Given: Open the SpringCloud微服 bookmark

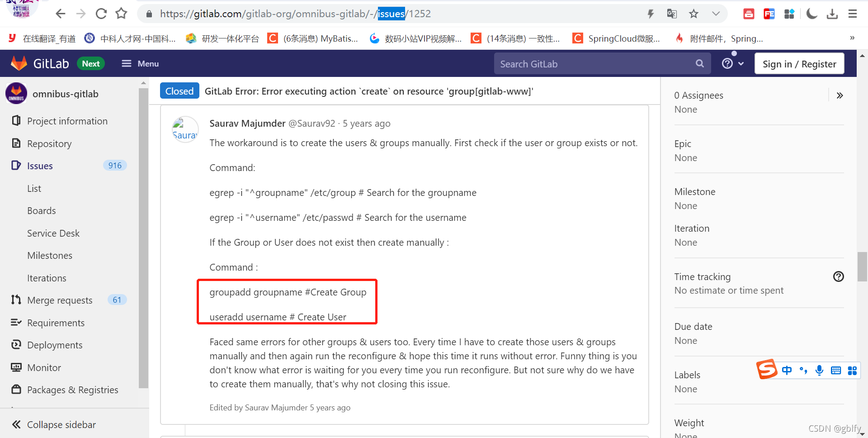Looking at the screenshot, I should 616,38.
